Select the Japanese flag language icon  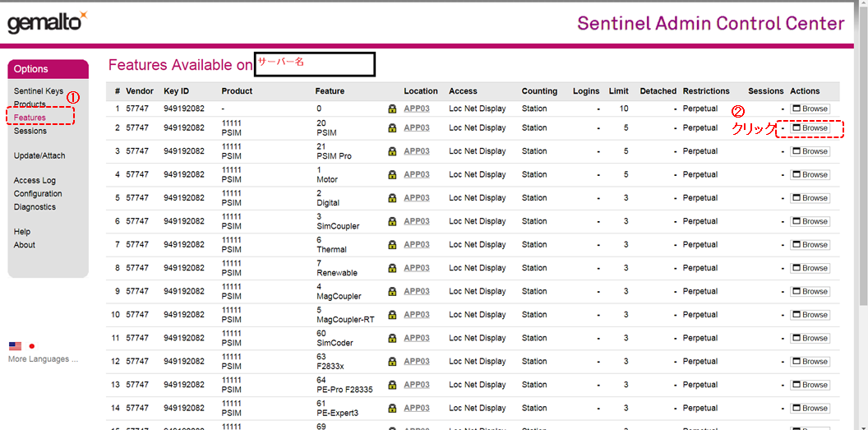click(x=32, y=346)
